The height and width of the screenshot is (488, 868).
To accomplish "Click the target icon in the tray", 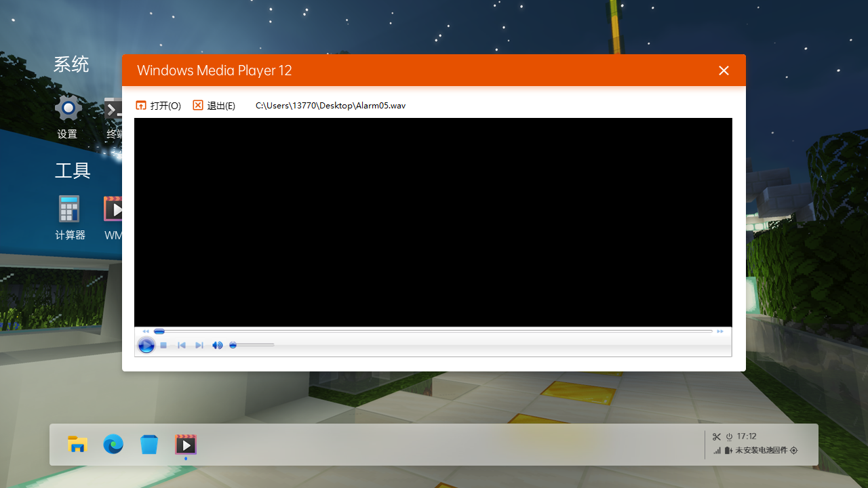I will tap(794, 450).
